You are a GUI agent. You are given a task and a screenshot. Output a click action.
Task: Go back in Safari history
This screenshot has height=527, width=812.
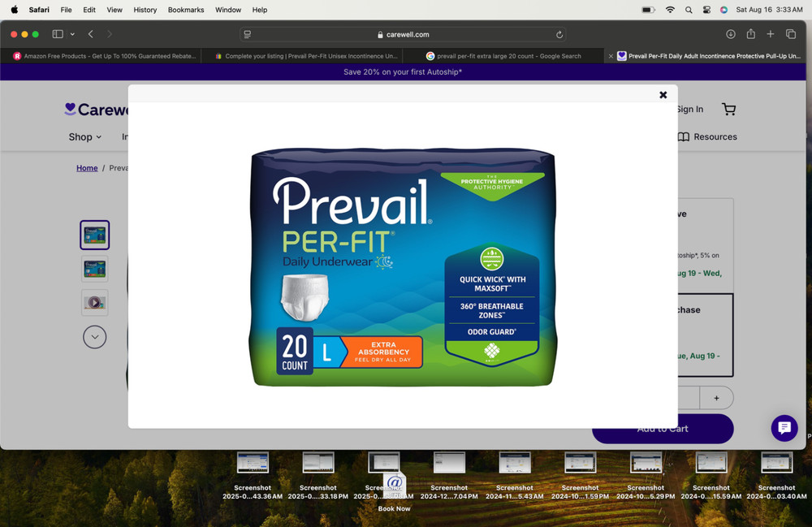(91, 34)
